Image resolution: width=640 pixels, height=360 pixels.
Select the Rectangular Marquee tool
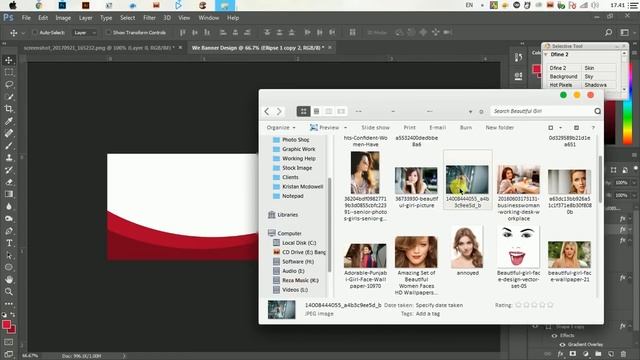[9, 72]
